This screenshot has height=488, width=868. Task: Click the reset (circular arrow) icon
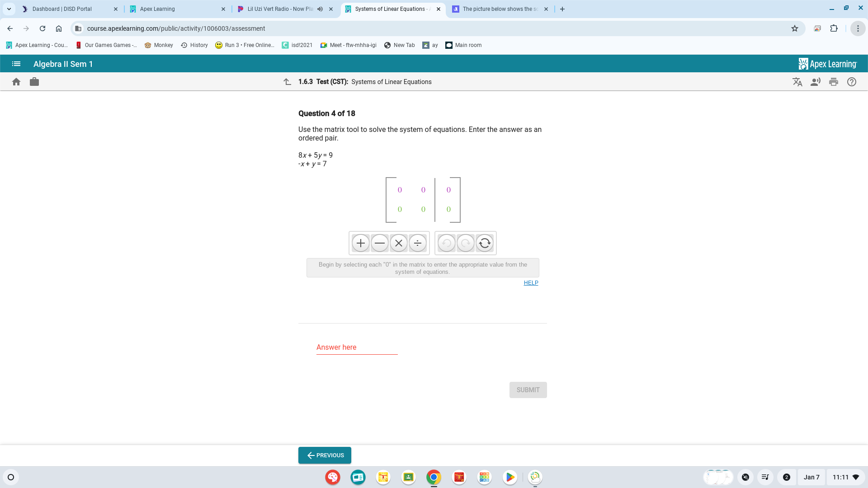coord(485,243)
